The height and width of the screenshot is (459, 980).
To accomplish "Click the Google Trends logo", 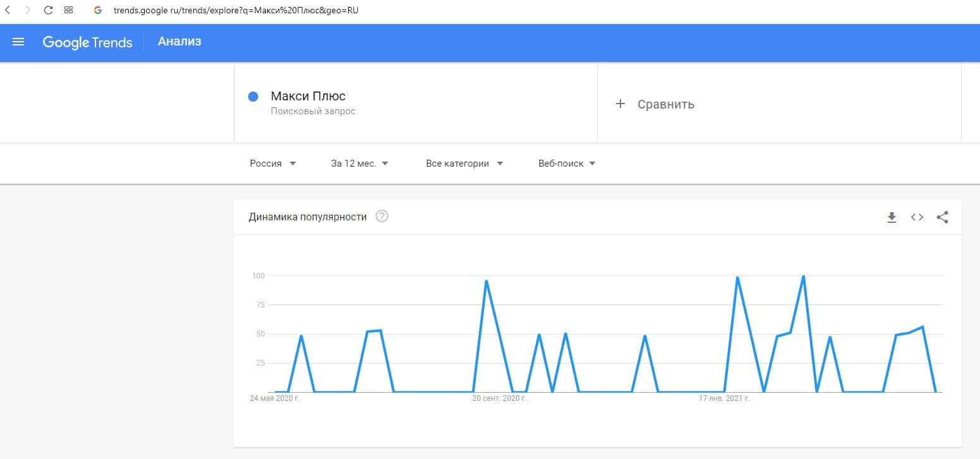I will [x=87, y=42].
